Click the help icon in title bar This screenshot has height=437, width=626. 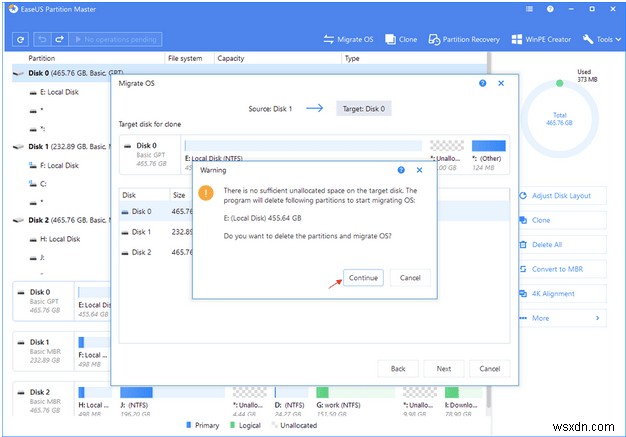(550, 9)
